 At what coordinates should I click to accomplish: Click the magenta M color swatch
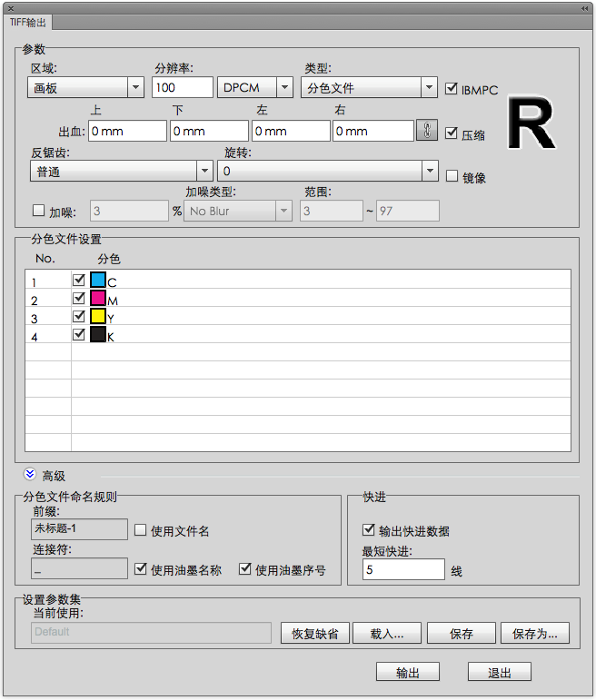coord(98,299)
